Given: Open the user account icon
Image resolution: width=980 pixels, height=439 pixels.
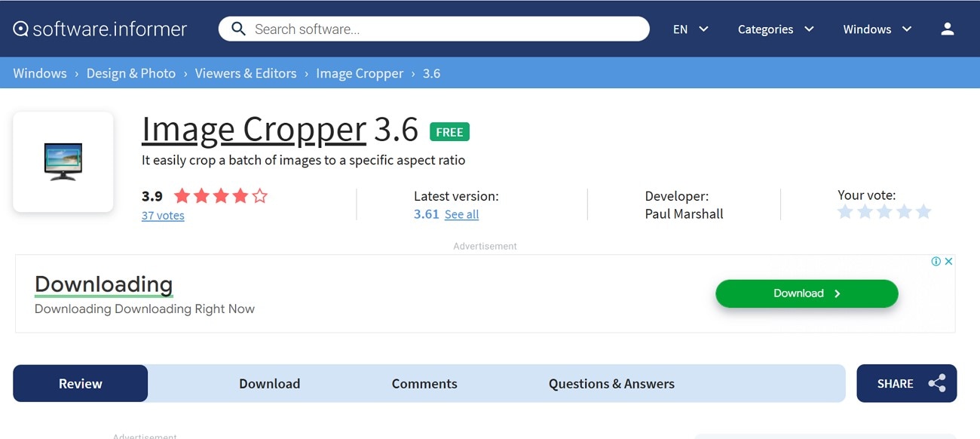Looking at the screenshot, I should coord(948,29).
